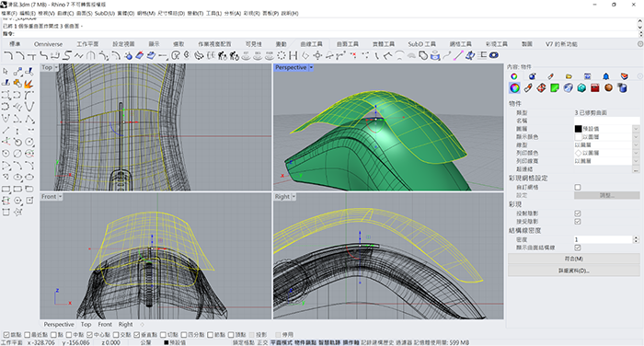Viewport: 644px width, 346px height.
Task: Open the Perspective viewport title dropdown arrow
Action: [x=311, y=67]
